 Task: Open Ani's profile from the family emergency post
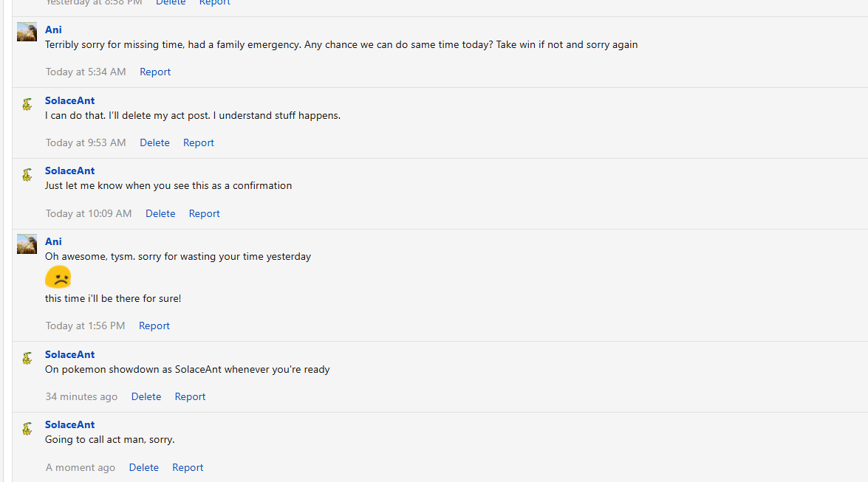(53, 30)
